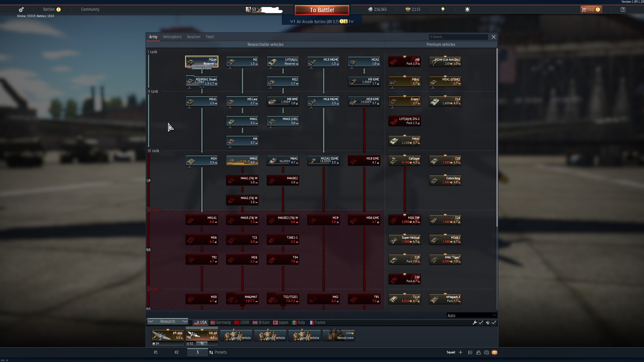Select the XP-38G crew slot
644x362 pixels.
click(x=167, y=335)
